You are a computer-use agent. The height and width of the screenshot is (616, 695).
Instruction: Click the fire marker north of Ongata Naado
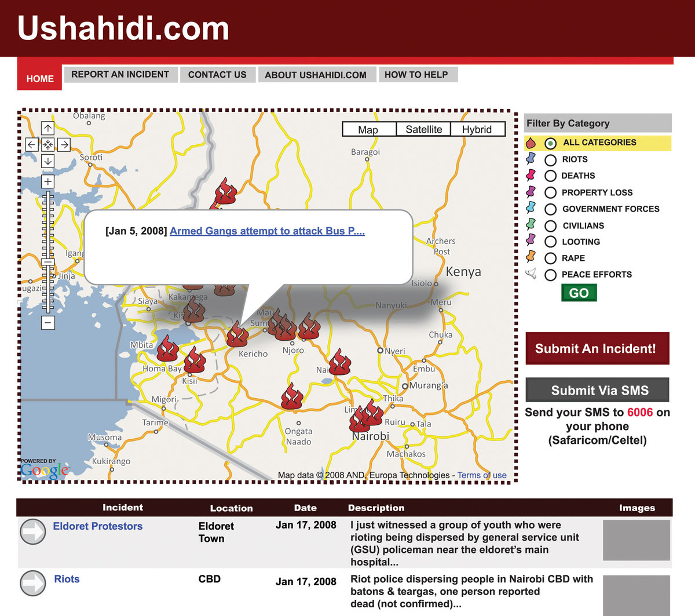tap(292, 396)
